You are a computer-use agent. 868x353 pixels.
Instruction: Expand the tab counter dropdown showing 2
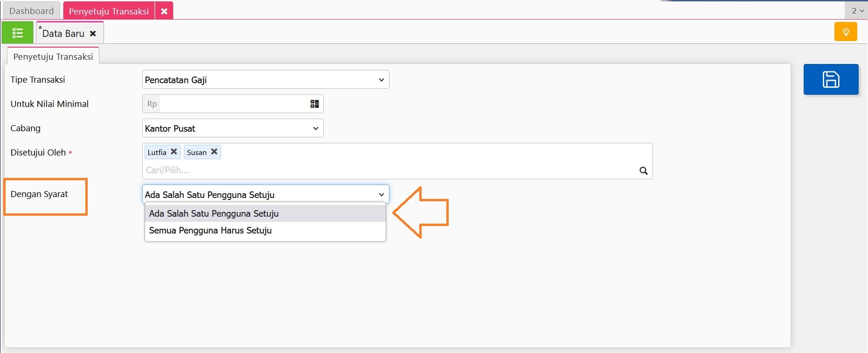(857, 11)
